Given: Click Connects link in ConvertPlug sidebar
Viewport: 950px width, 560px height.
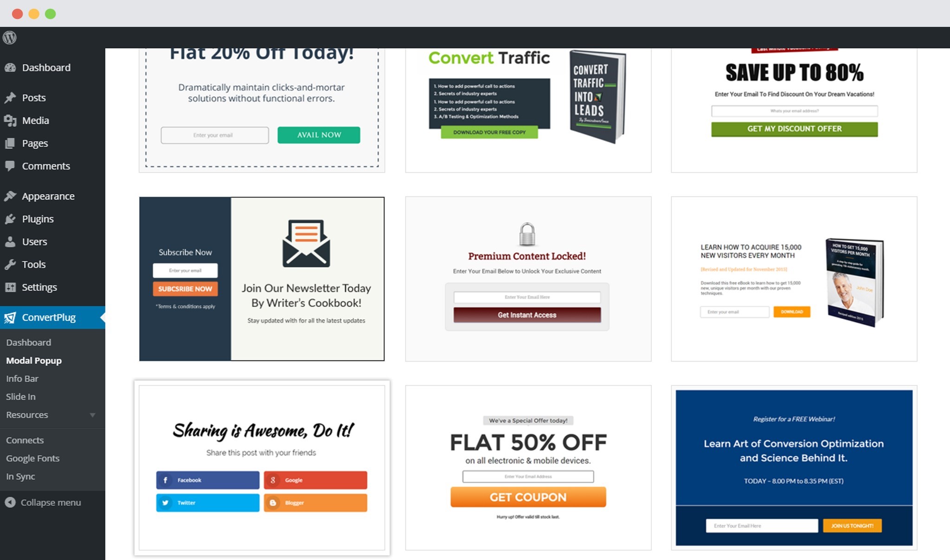Looking at the screenshot, I should coord(24,439).
